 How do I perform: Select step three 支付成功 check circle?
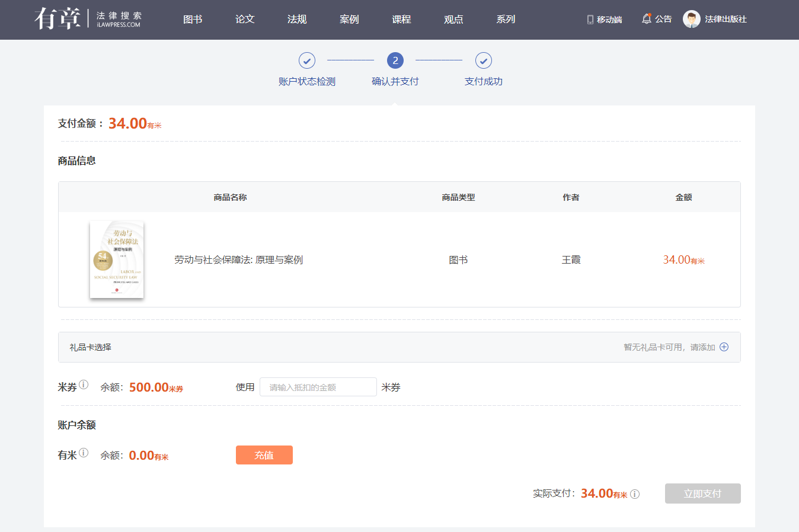click(484, 60)
